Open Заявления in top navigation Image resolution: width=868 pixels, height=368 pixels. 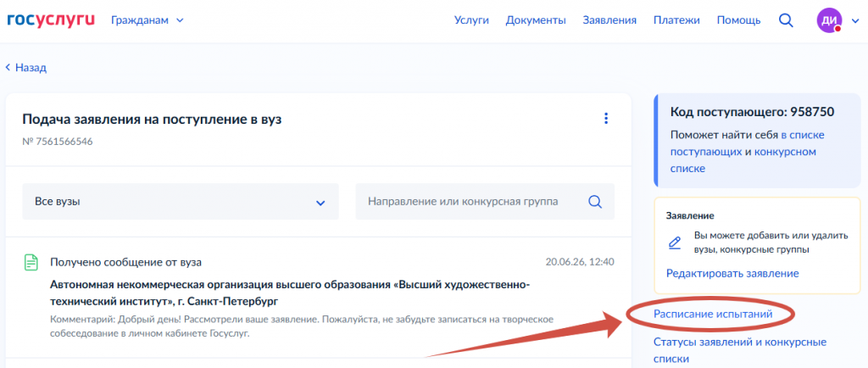609,20
